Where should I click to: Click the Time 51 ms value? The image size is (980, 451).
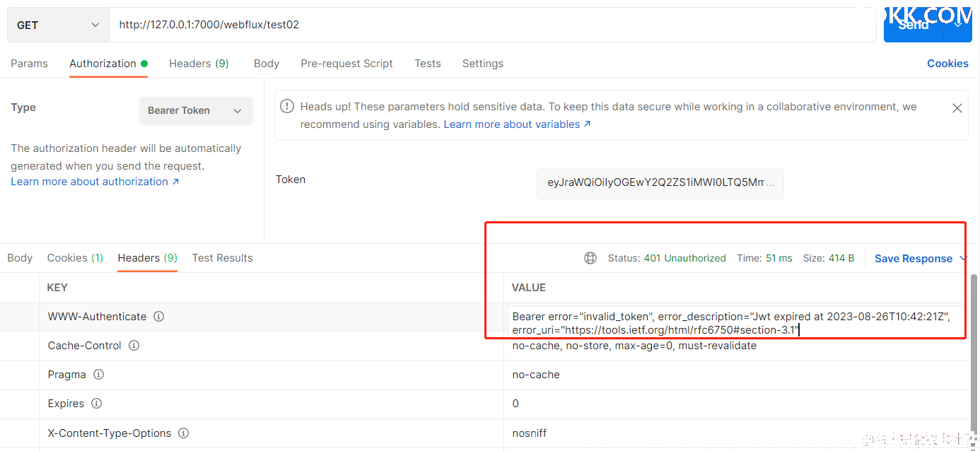778,258
